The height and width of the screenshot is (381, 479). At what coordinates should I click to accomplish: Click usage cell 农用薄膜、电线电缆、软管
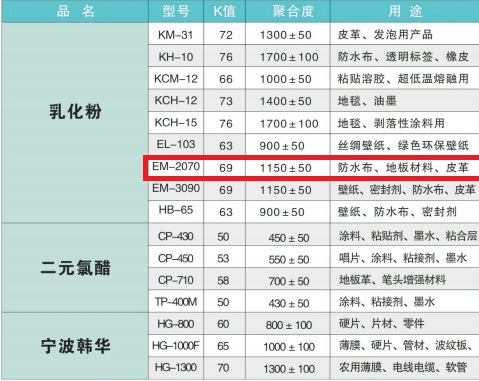[x=405, y=367]
